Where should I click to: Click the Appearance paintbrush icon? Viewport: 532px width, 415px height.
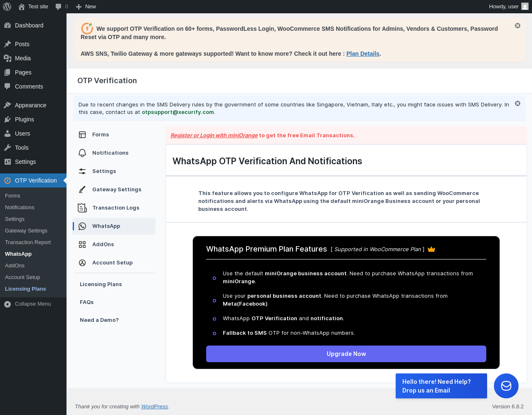(7, 105)
